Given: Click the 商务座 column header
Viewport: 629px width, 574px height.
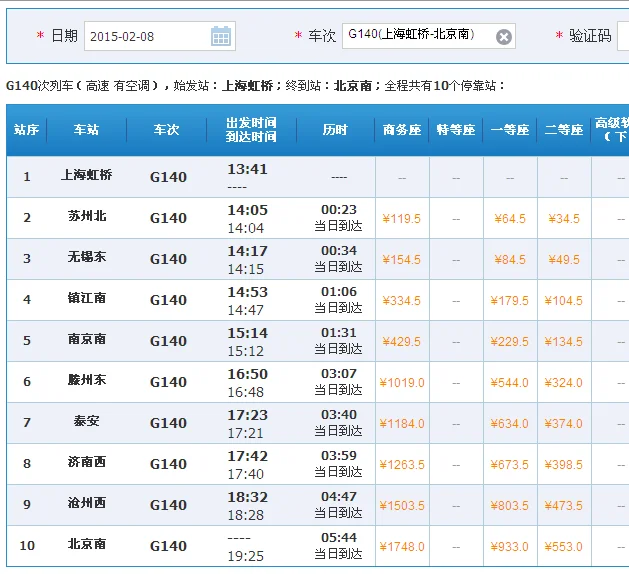Looking at the screenshot, I should coord(402,130).
